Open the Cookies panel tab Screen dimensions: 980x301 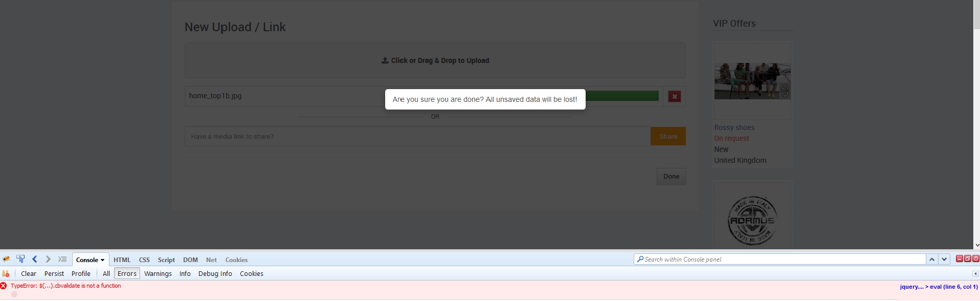[x=236, y=260]
